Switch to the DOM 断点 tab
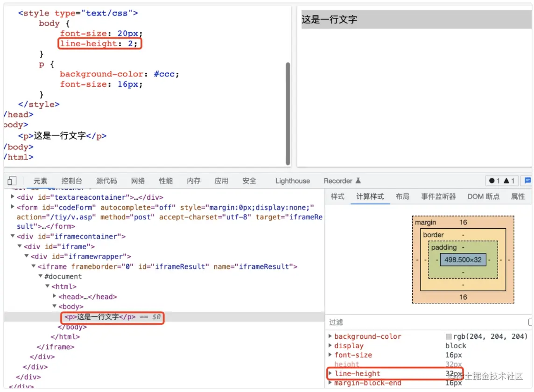Viewport: 534px width, 392px height. point(483,196)
